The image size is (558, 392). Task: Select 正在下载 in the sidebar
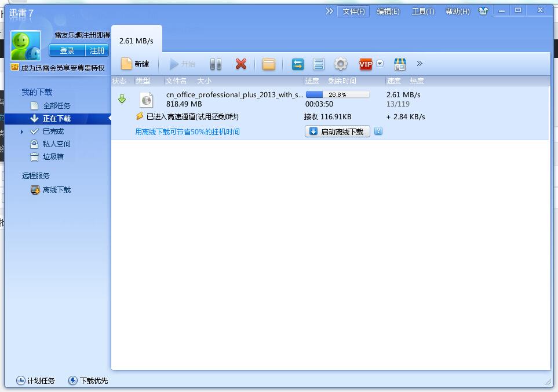pos(57,119)
